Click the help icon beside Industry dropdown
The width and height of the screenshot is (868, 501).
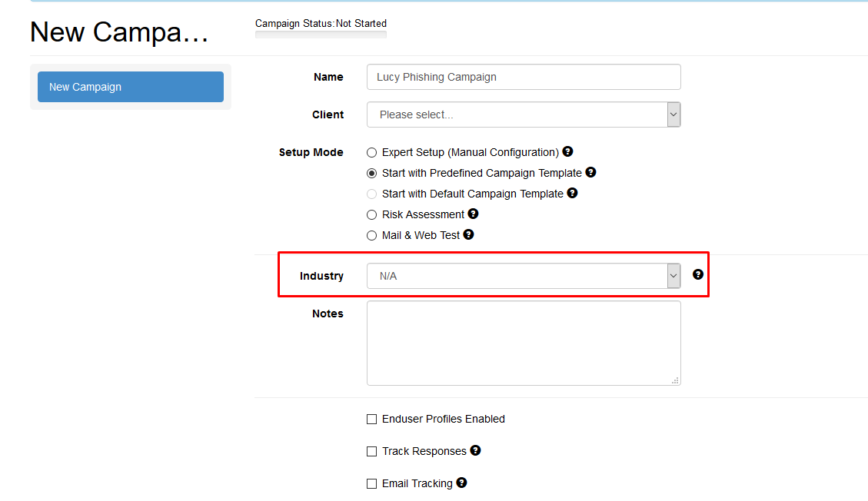[697, 274]
